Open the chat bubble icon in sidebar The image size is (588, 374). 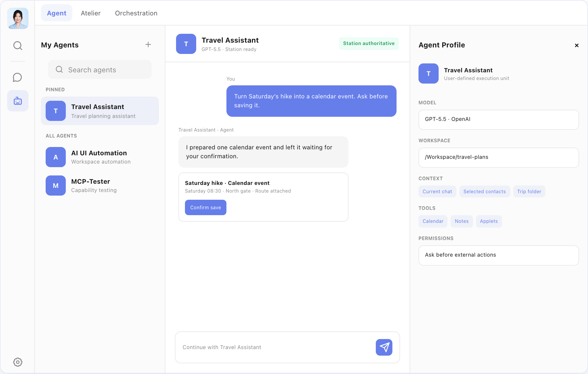(18, 77)
